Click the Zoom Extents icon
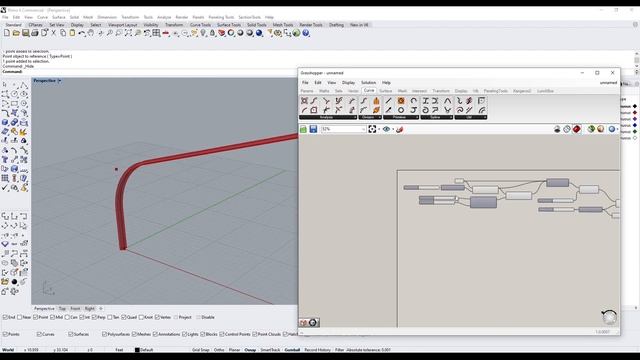This screenshot has width=640, height=360. 128,33
